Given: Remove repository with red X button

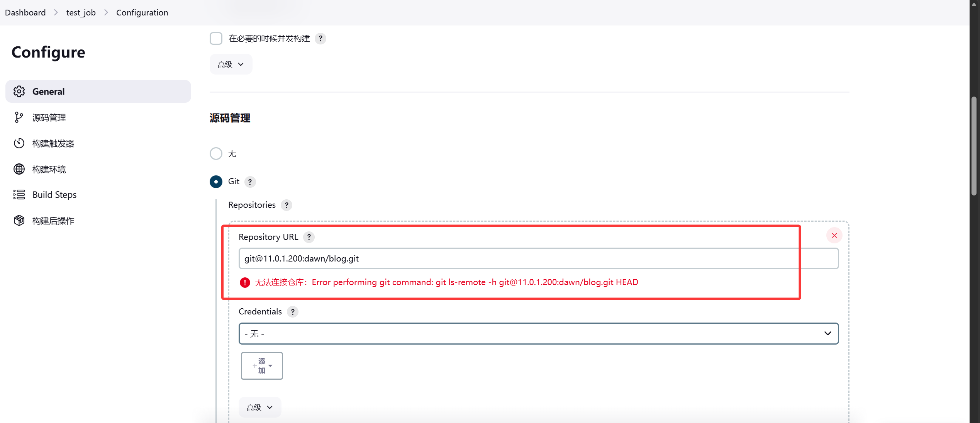Looking at the screenshot, I should [834, 236].
